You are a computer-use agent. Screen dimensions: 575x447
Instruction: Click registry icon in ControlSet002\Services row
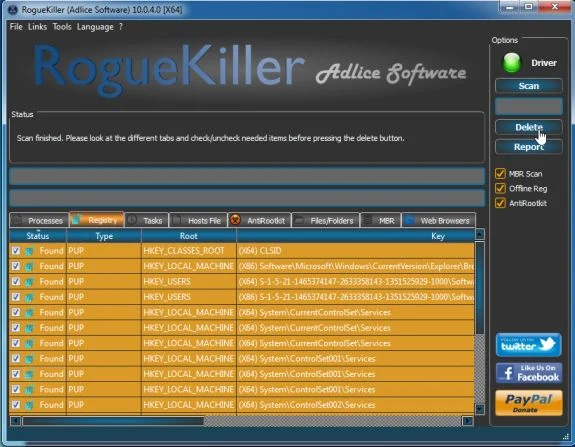click(x=29, y=405)
